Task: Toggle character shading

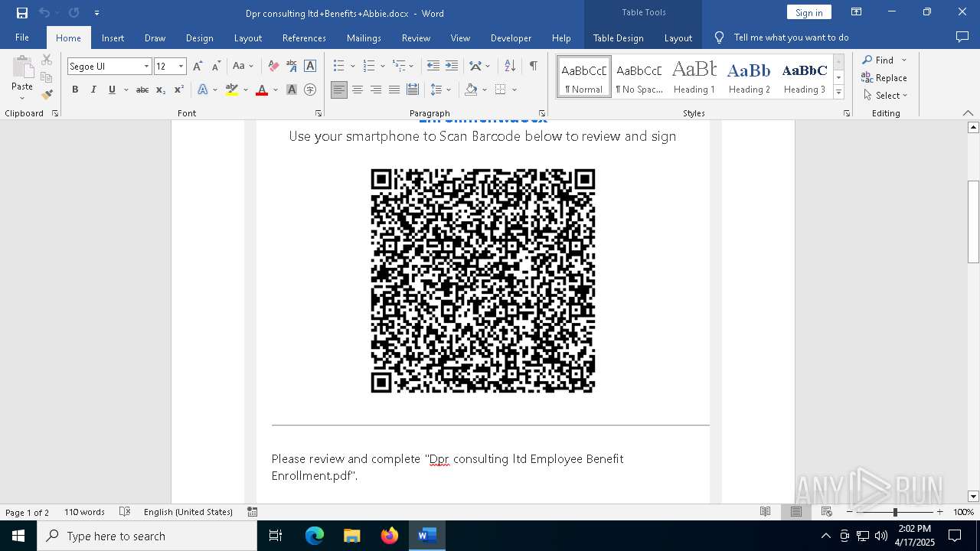Action: (x=292, y=90)
